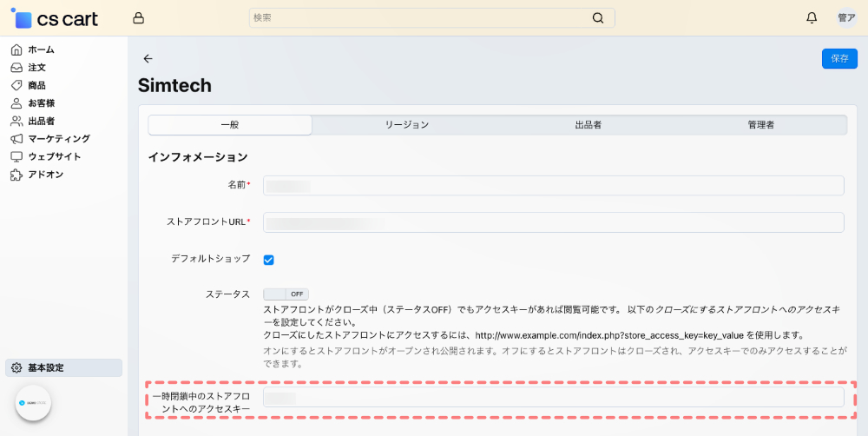Click the ストアフロントURL input field
The width and height of the screenshot is (868, 436).
[x=554, y=223]
